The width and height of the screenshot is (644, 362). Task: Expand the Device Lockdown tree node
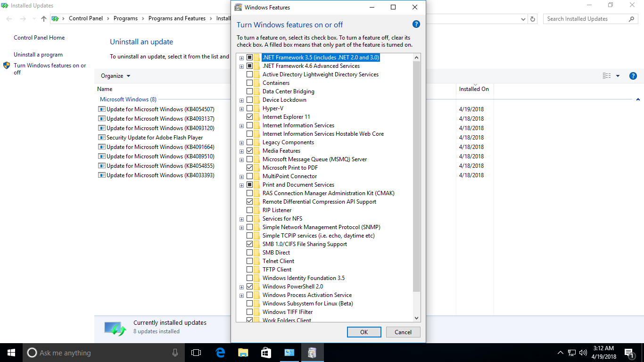tap(241, 100)
